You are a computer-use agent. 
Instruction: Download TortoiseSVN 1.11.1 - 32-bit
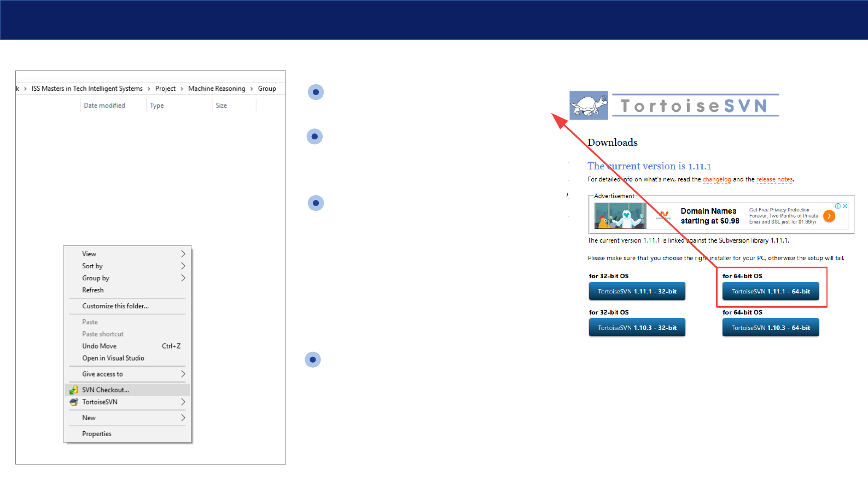(637, 291)
